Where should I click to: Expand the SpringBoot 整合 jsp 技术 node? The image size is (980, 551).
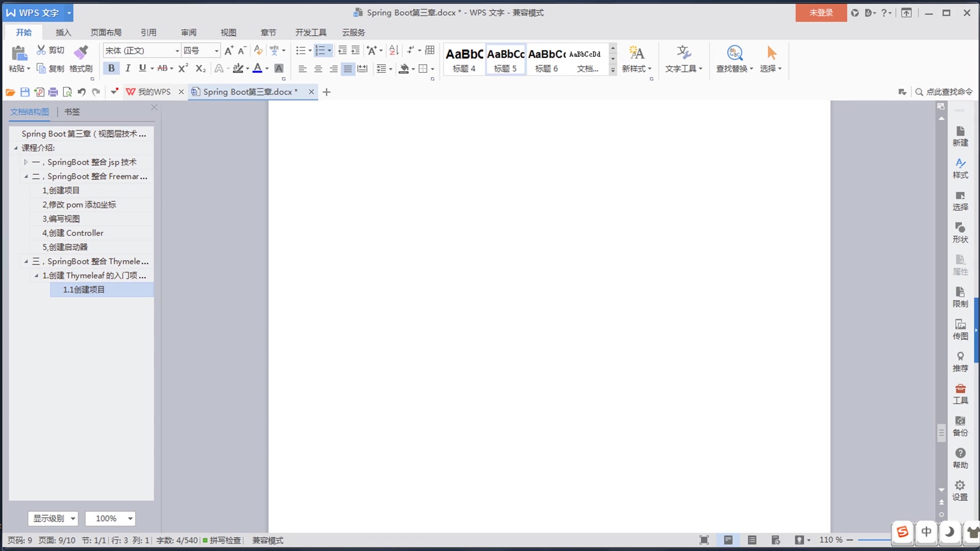(x=26, y=162)
